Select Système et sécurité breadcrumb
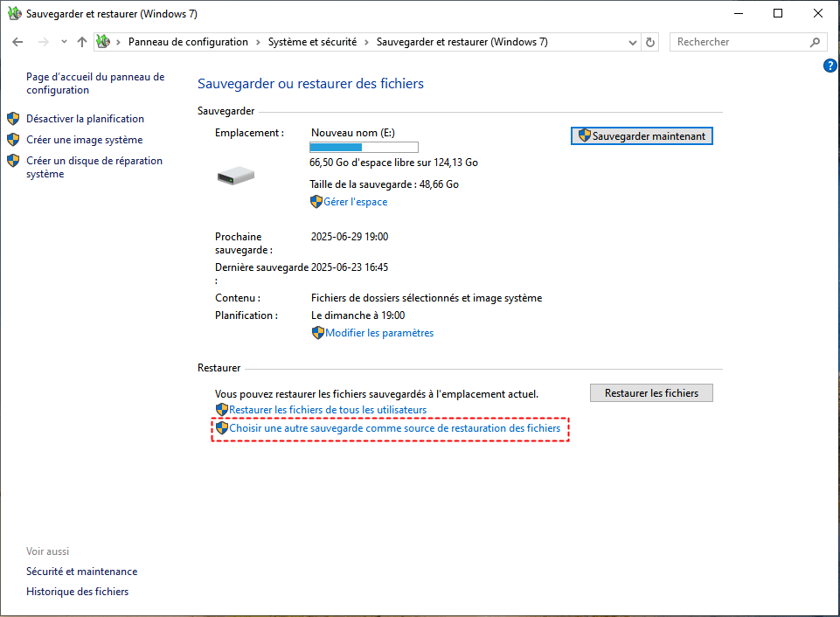This screenshot has height=617, width=840. click(312, 42)
